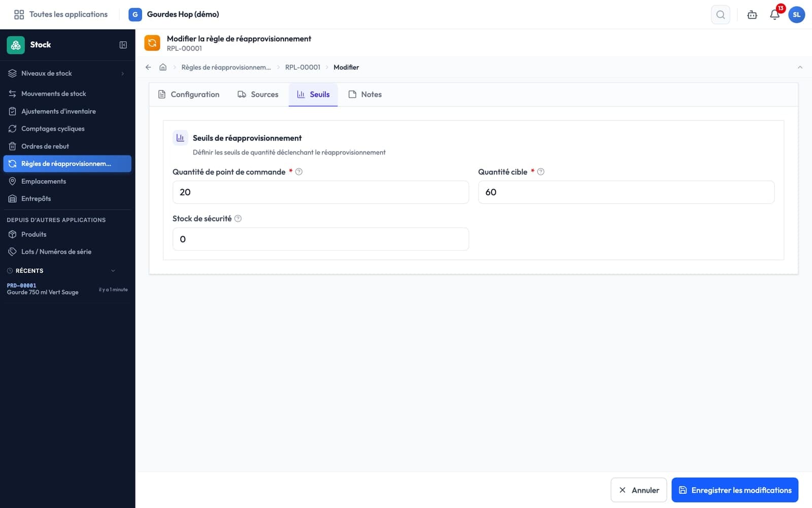812x508 pixels.
Task: Open recent item PRD-00001 Gourde 750 ml
Action: (67, 289)
